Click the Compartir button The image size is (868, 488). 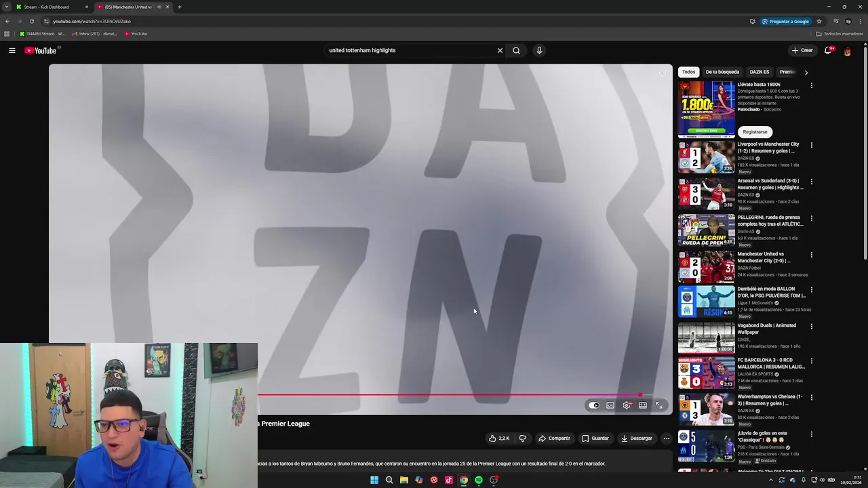[554, 439]
